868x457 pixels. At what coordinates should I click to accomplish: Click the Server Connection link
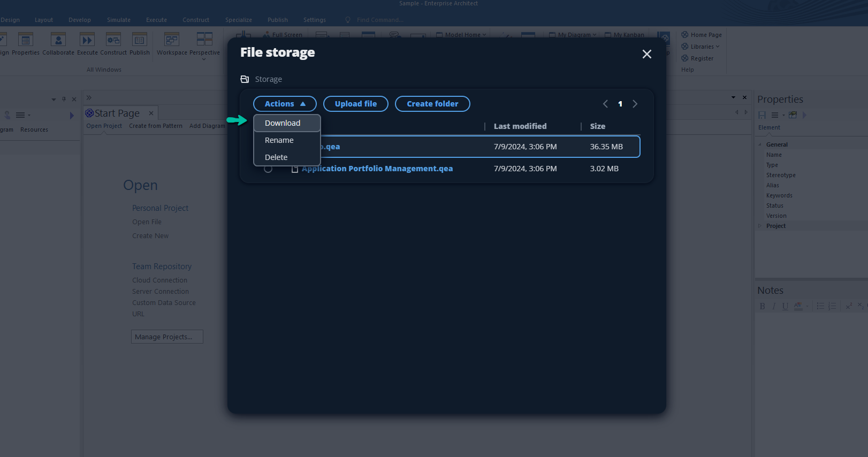click(161, 292)
